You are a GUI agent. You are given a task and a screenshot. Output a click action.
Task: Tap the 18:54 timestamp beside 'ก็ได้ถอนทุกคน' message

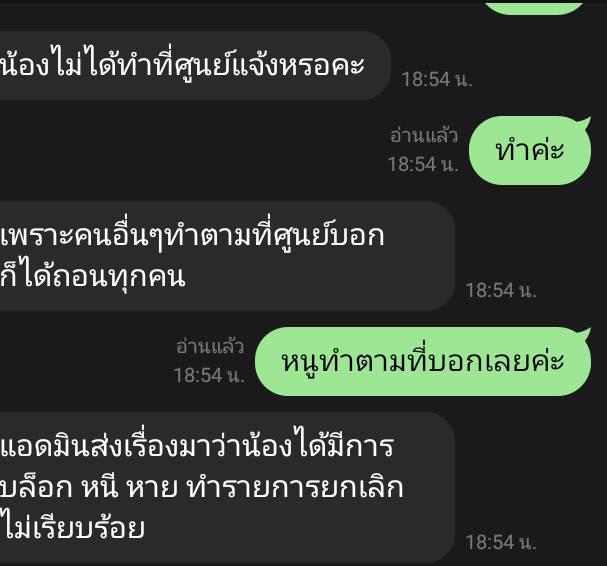[x=501, y=290]
